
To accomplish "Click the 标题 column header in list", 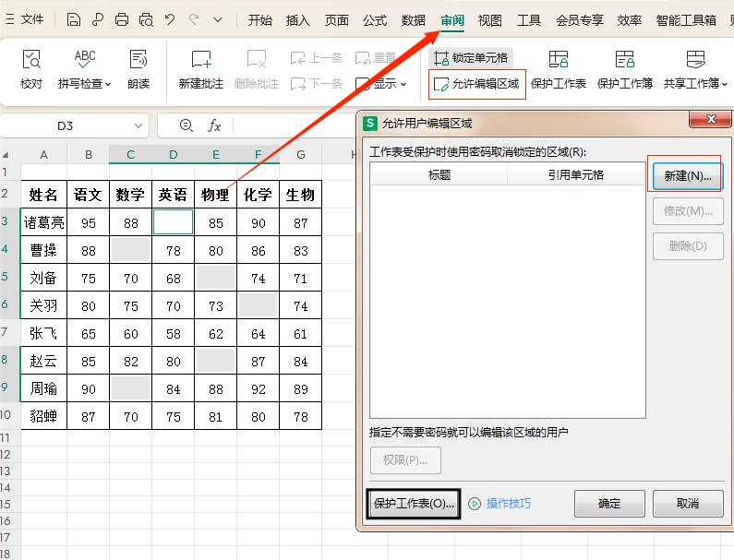I will [x=439, y=175].
